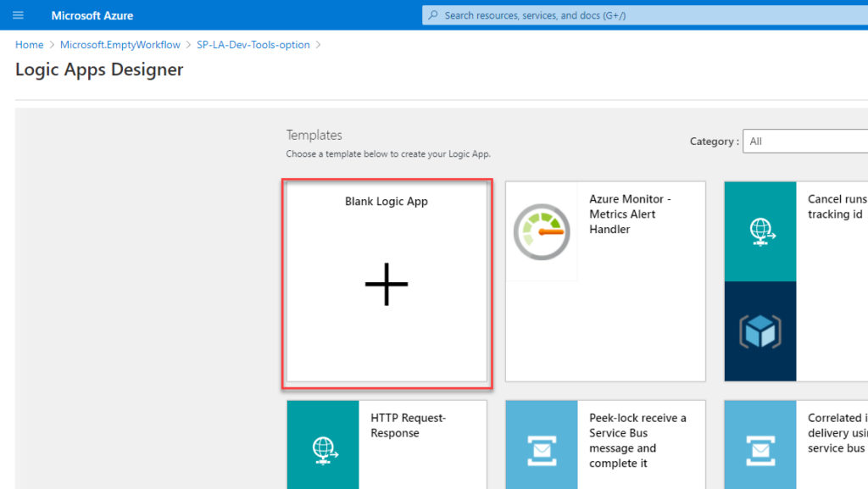
Task: Choose the Azure Monitor Metrics Alert Handler template
Action: point(605,280)
